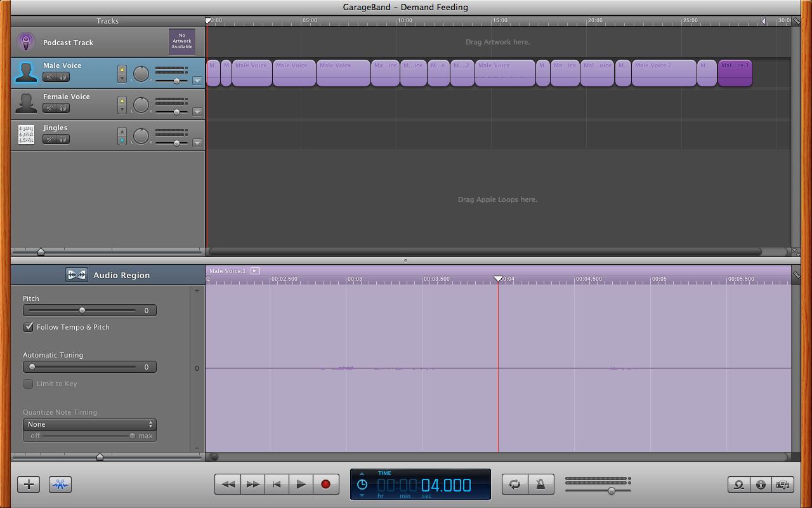Image resolution: width=812 pixels, height=508 pixels.
Task: Open the Quantize Note Timing dropdown
Action: click(x=89, y=424)
